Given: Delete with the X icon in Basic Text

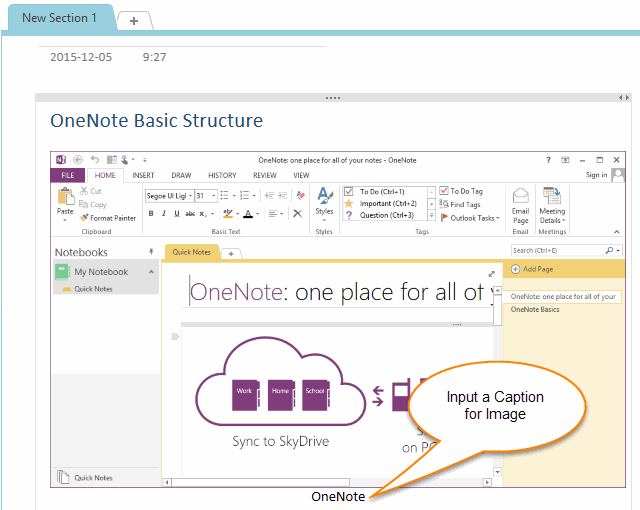Looking at the screenshot, I should pos(298,213).
